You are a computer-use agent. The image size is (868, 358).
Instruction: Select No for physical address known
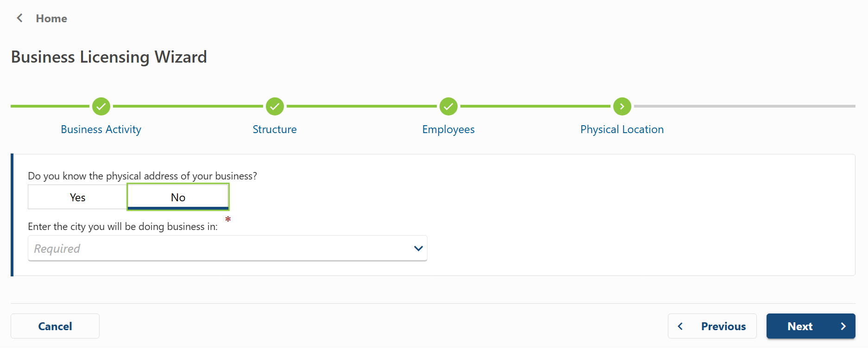click(178, 198)
